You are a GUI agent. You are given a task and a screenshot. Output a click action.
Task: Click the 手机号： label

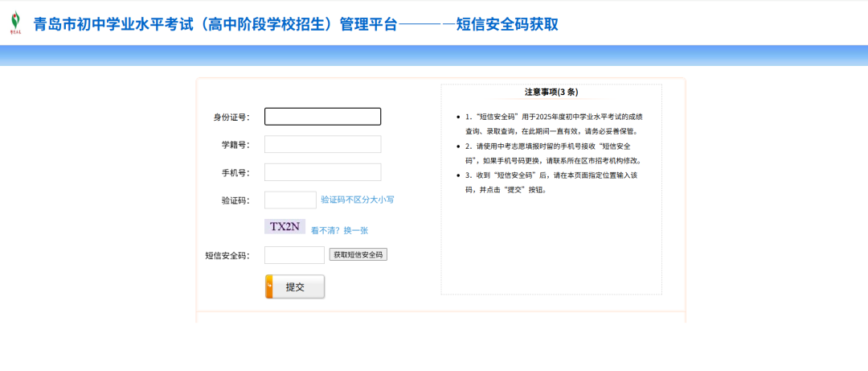click(235, 172)
